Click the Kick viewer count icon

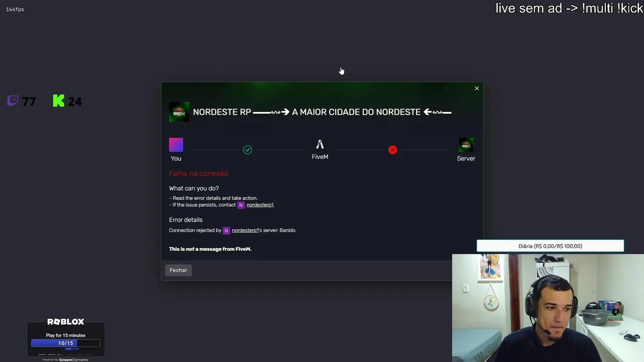tap(59, 101)
